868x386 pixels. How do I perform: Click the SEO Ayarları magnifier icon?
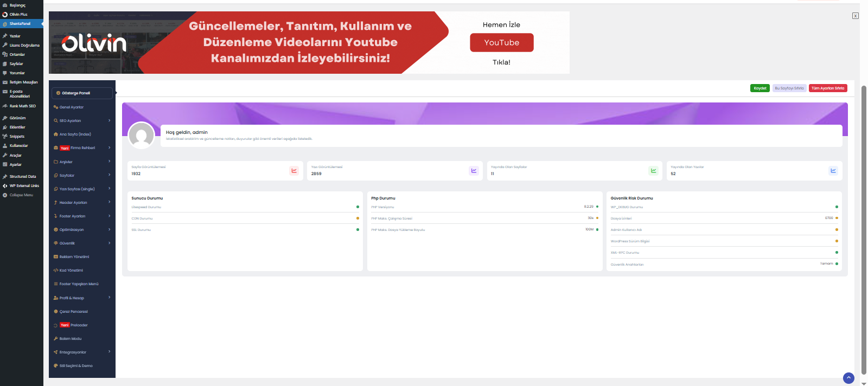tap(56, 121)
